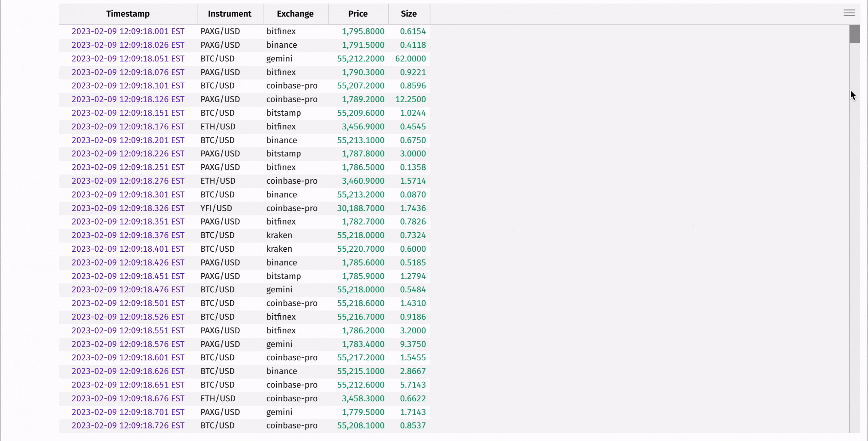Open the timestamp 12:09:18.176 for the ETH/USD bitfinex trade
The width and height of the screenshot is (868, 441).
tap(127, 126)
